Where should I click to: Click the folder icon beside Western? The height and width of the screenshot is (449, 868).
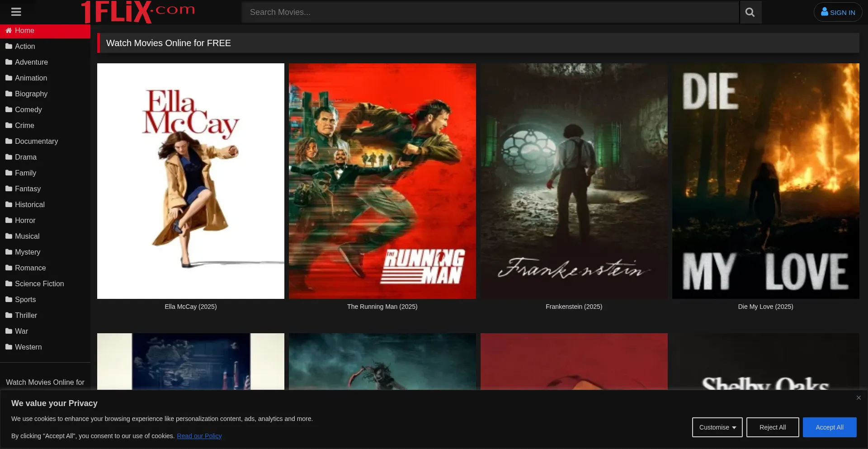(9, 347)
